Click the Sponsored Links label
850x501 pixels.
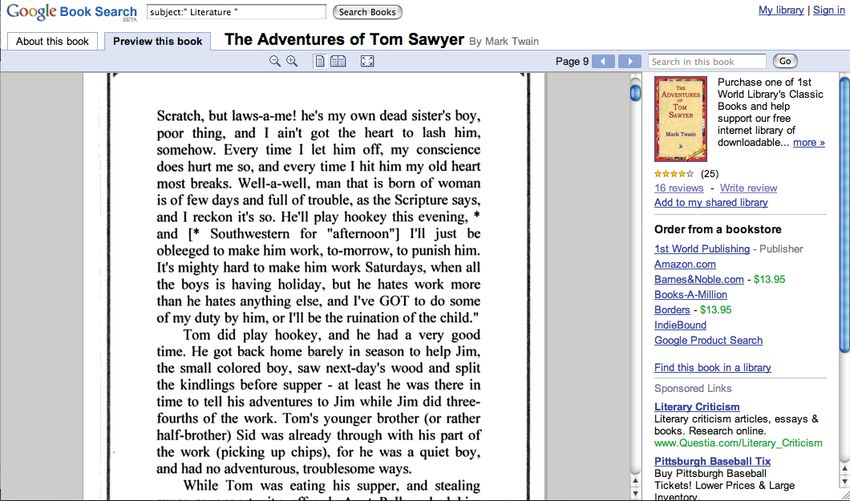click(693, 388)
